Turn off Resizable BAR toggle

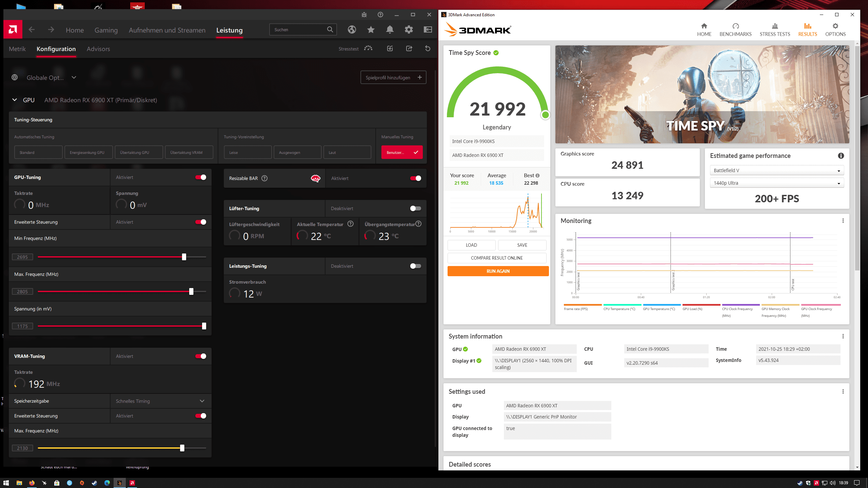415,178
